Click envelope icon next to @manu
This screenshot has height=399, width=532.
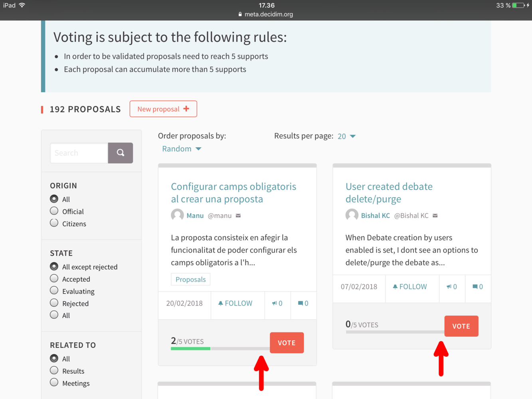pyautogui.click(x=238, y=216)
